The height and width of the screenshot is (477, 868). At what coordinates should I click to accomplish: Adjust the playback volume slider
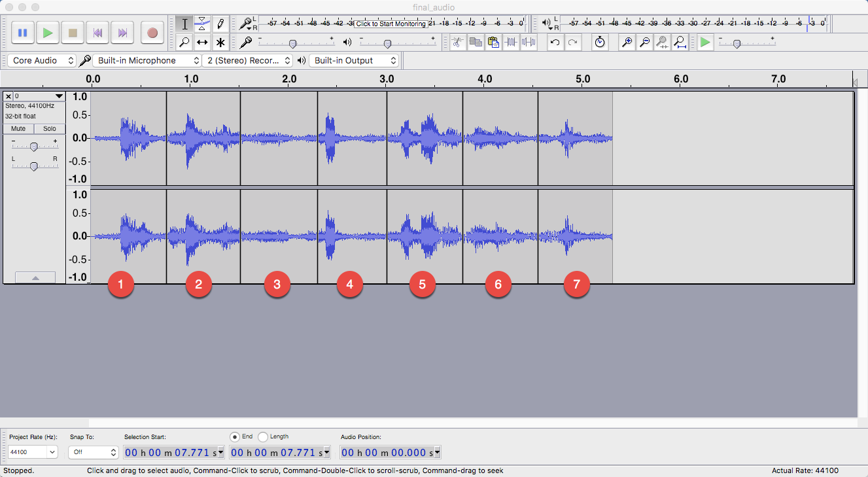[388, 44]
